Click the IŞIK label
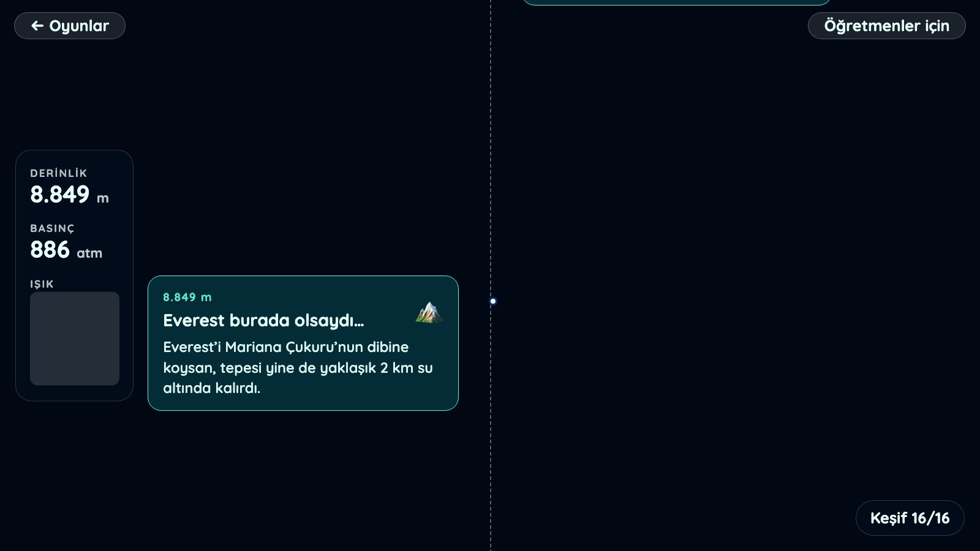980x551 pixels. (x=42, y=284)
